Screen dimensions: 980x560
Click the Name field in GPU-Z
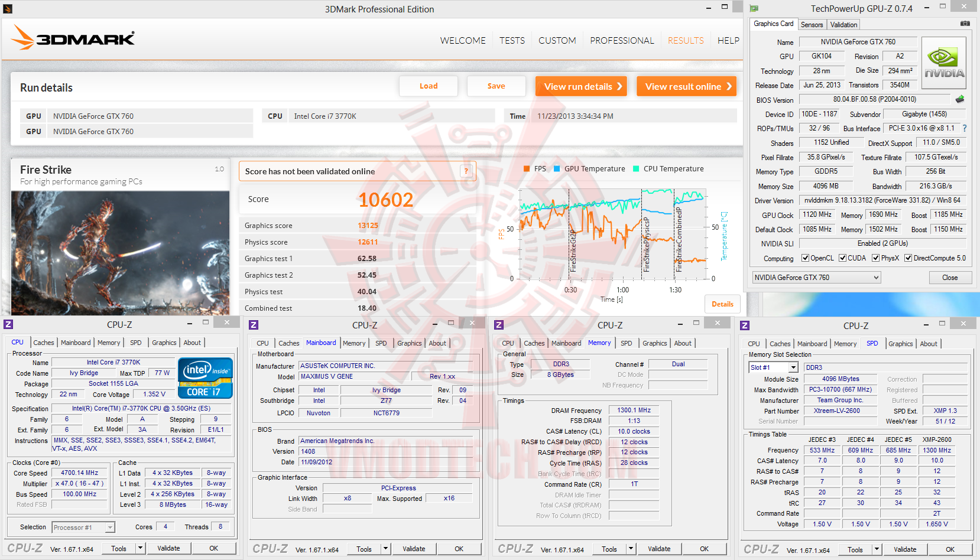[x=858, y=42]
